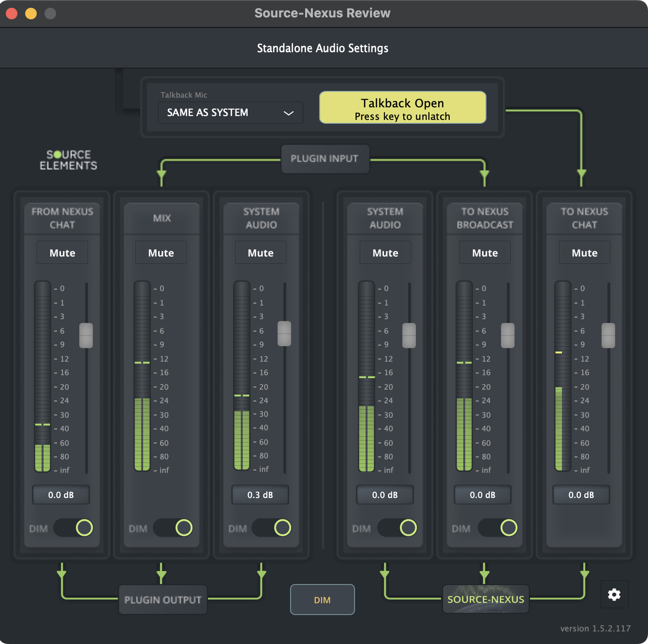This screenshot has height=644, width=648.
Task: Click the To Nexus Chat fader handle
Action: tap(608, 335)
